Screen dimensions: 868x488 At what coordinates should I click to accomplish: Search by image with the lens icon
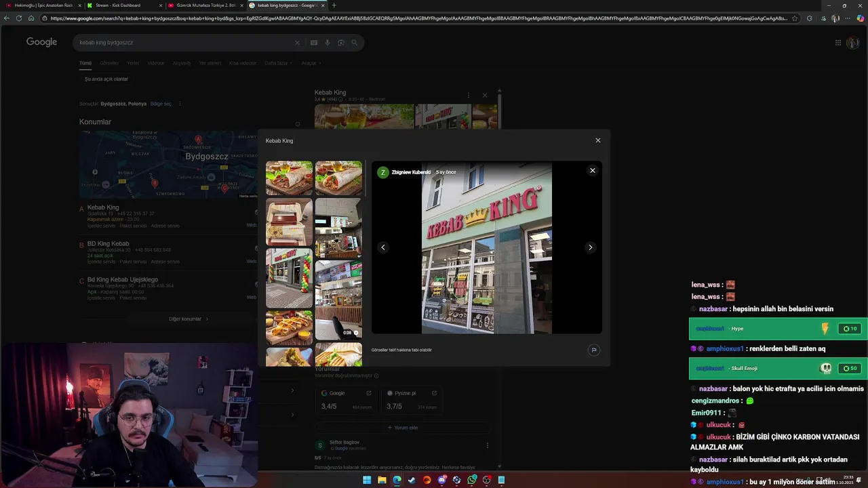(341, 43)
